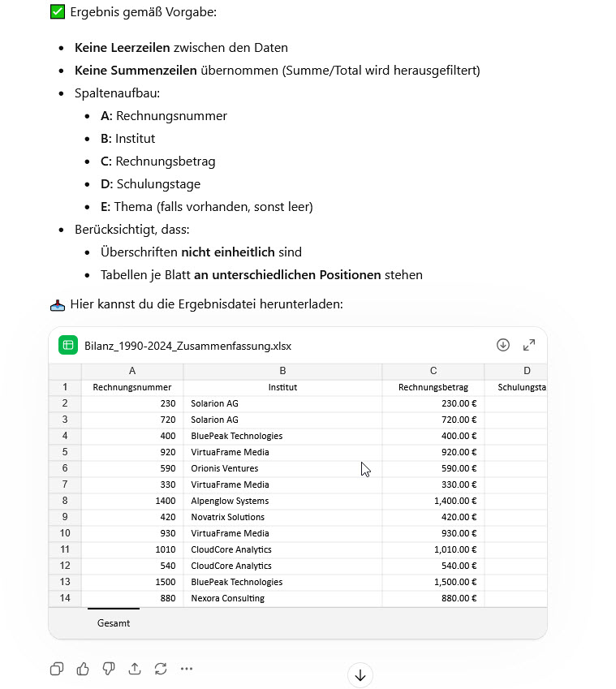This screenshot has height=689, width=616.
Task: Select column B header
Action: coord(282,371)
